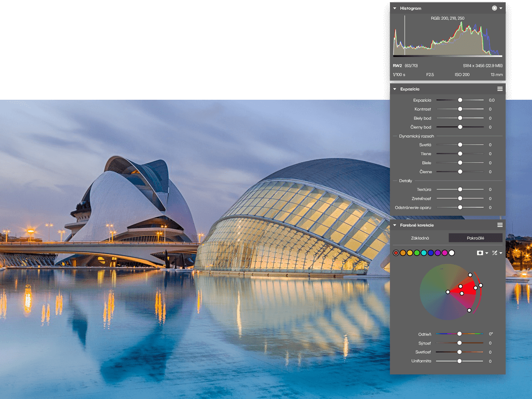The image size is (532, 399).
Task: Select the red color range circle
Action: click(x=396, y=253)
